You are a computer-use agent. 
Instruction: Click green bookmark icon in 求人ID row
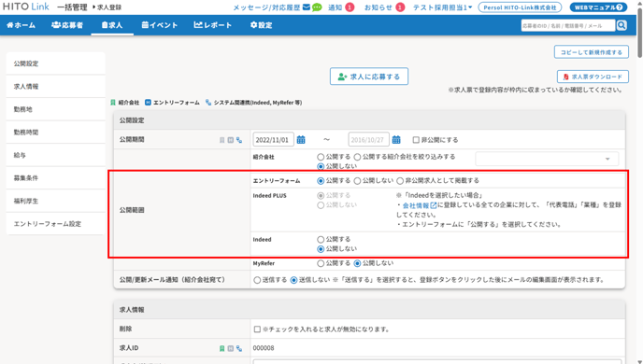point(221,348)
